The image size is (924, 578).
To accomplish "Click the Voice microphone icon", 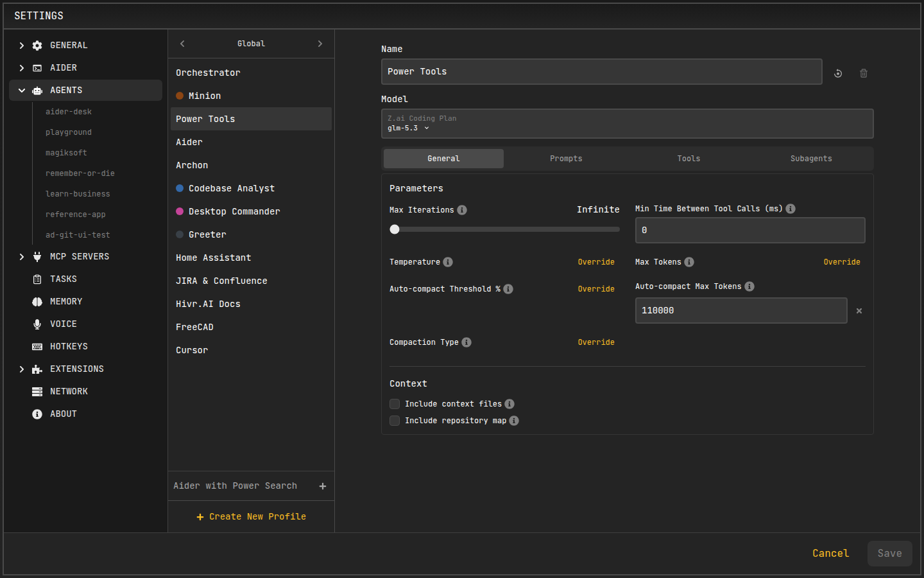I will click(x=37, y=324).
